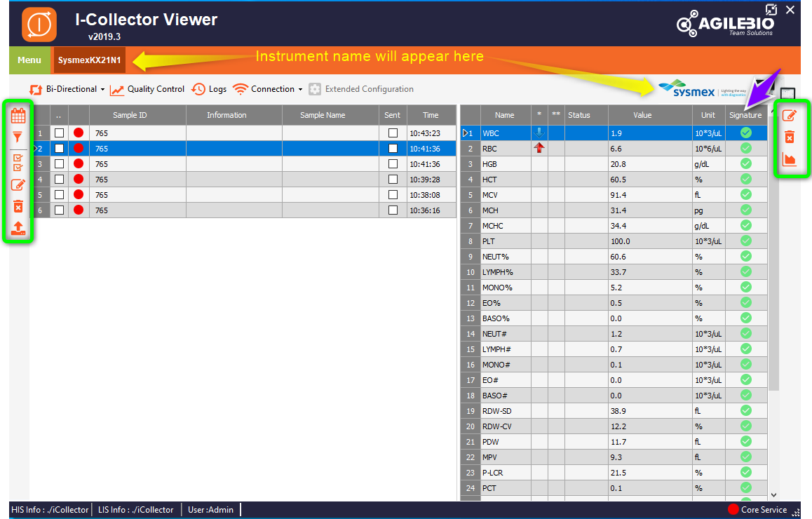Click the Information column header
Image resolution: width=812 pixels, height=519 pixels.
pyautogui.click(x=234, y=115)
